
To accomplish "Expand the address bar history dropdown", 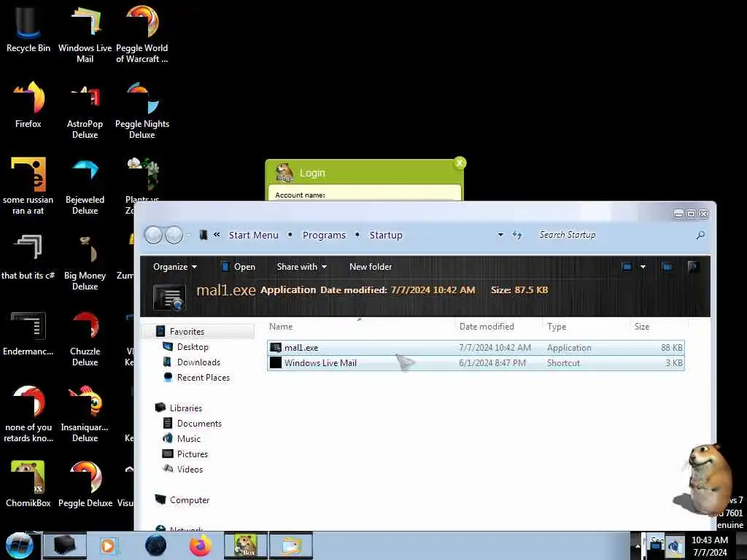I will coord(500,235).
